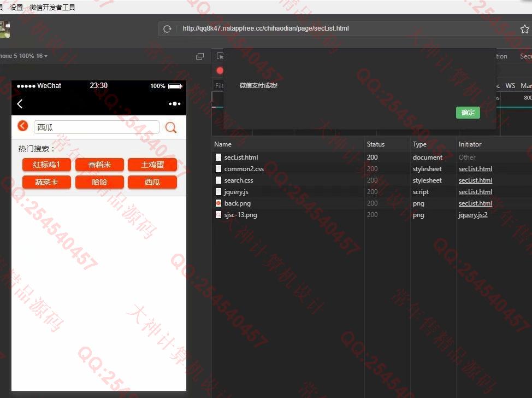Select the 西瓜 hot search tag button

coord(152,182)
